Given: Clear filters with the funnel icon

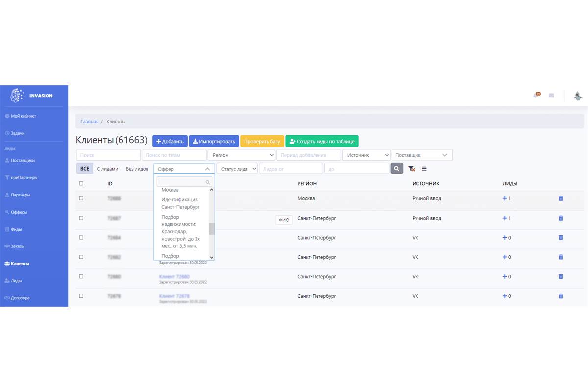Looking at the screenshot, I should 412,169.
